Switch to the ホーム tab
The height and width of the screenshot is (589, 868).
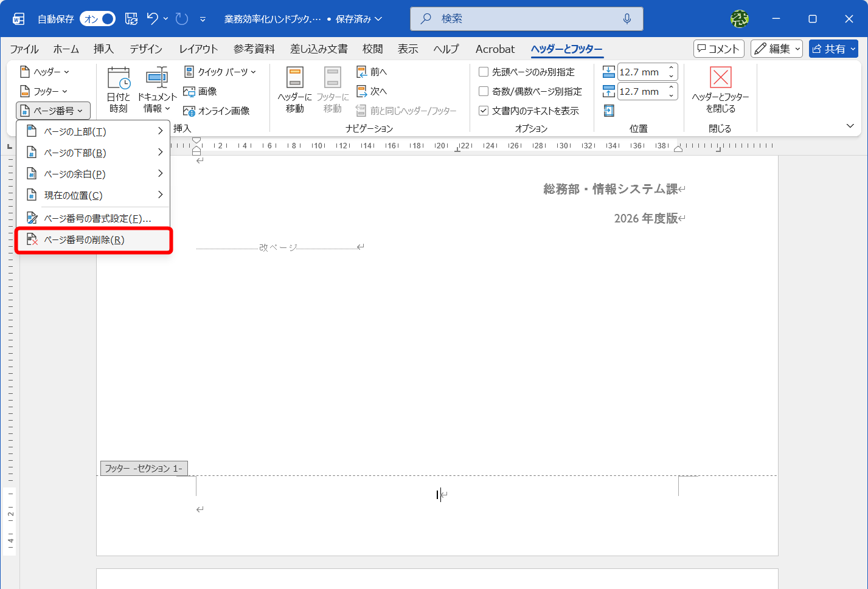(66, 49)
